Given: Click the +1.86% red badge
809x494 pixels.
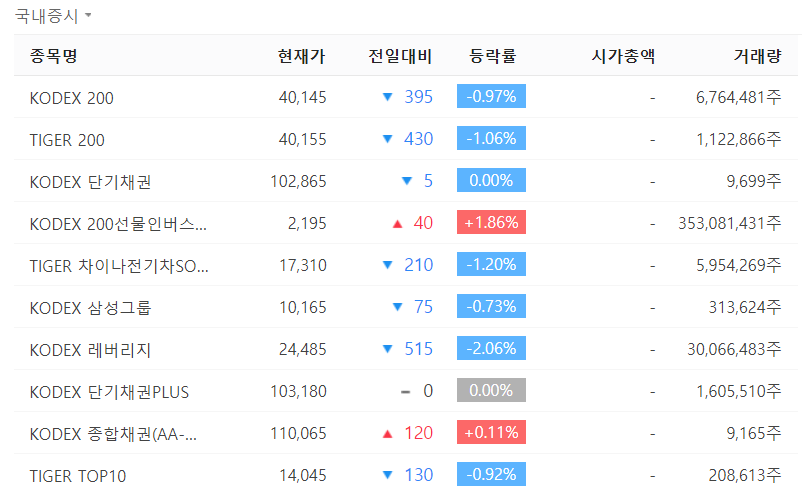Looking at the screenshot, I should coord(491,222).
